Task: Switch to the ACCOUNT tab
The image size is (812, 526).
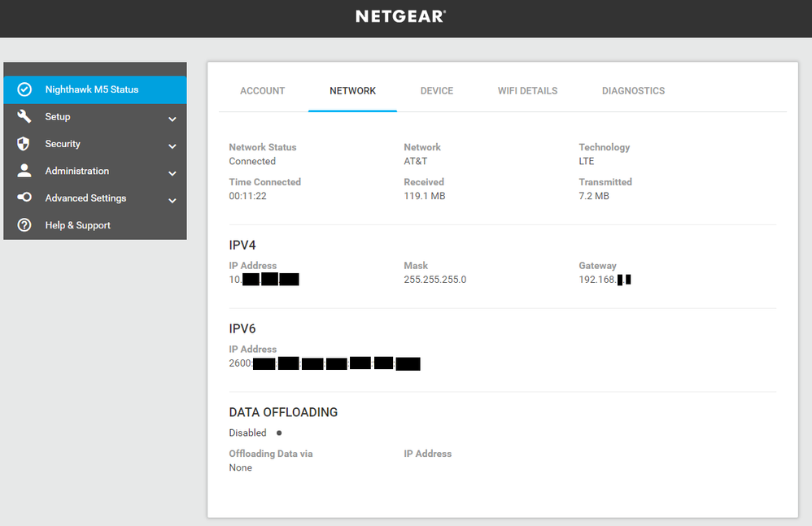Action: 263,91
